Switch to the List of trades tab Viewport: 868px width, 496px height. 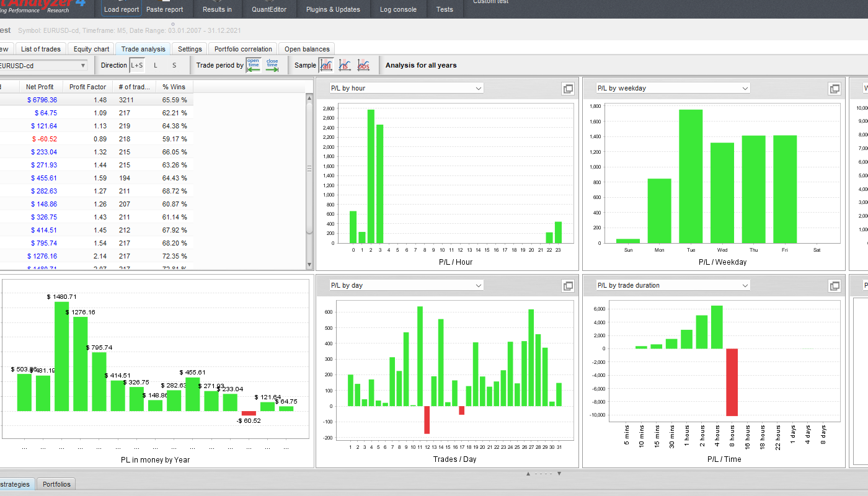point(41,49)
